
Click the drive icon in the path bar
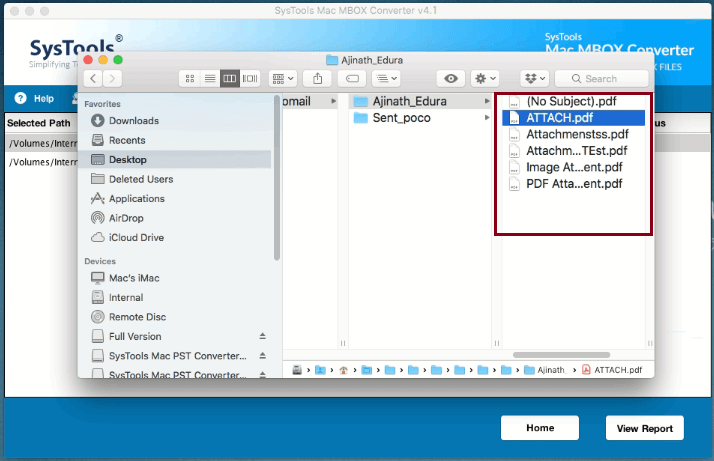click(x=297, y=370)
